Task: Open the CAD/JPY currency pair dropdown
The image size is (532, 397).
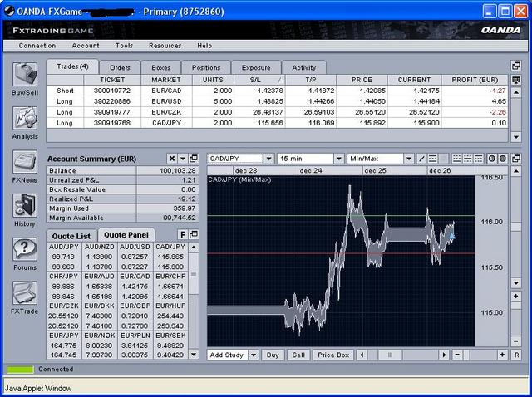Action: [268, 159]
